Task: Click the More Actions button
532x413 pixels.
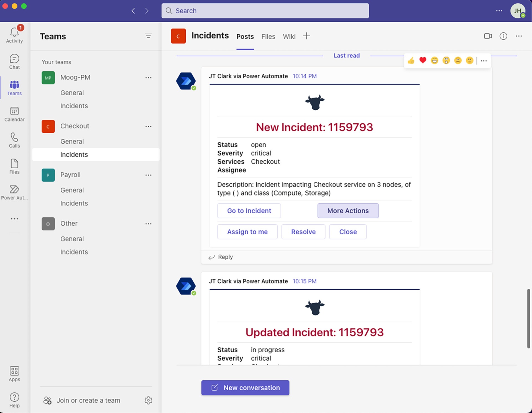Action: coord(348,211)
